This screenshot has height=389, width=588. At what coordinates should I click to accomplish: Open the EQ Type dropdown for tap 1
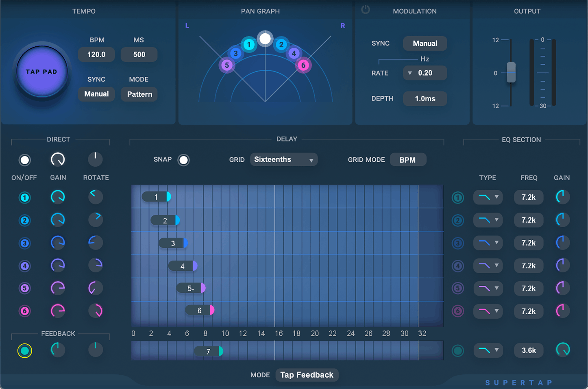point(488,197)
